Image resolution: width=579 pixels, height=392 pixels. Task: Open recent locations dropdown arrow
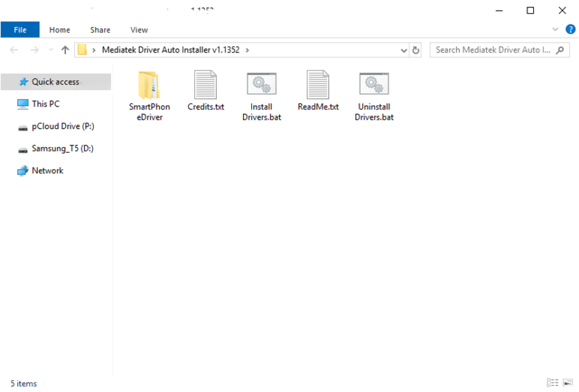tap(51, 50)
